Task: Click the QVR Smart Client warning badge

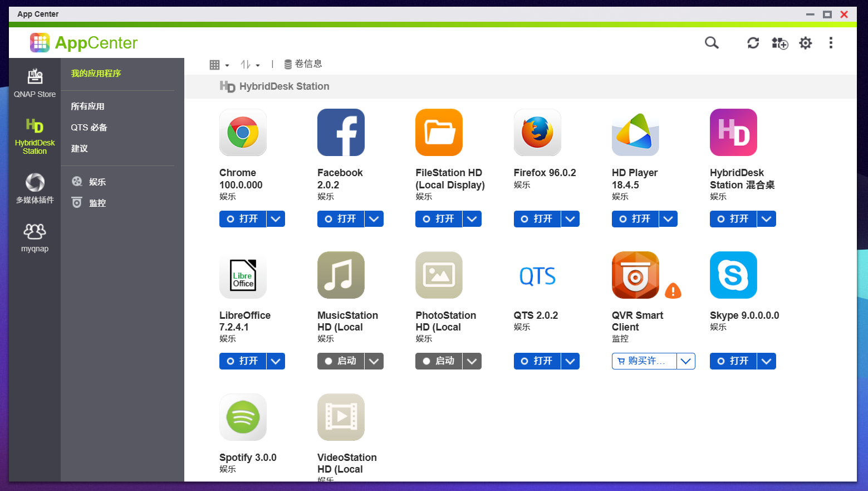Action: (x=673, y=290)
